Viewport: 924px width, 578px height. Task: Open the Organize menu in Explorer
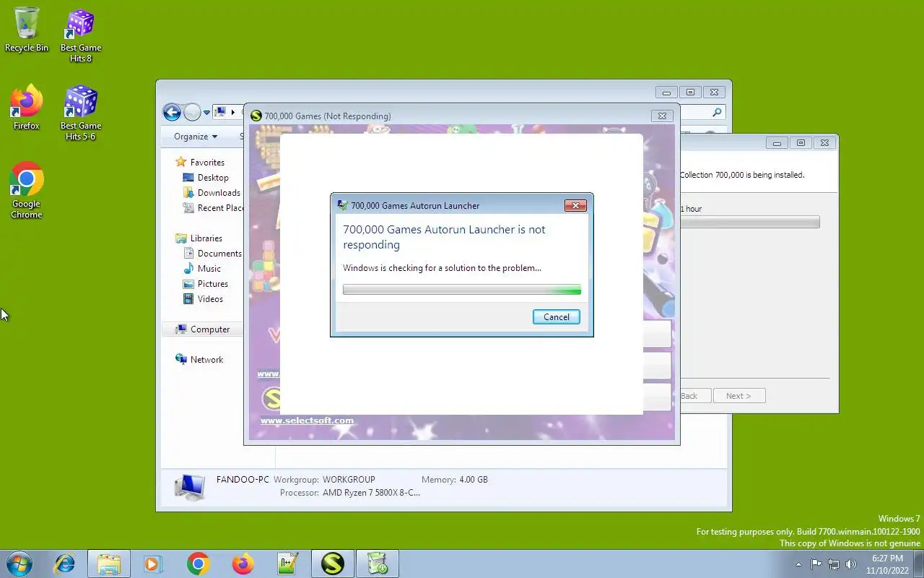tap(196, 137)
